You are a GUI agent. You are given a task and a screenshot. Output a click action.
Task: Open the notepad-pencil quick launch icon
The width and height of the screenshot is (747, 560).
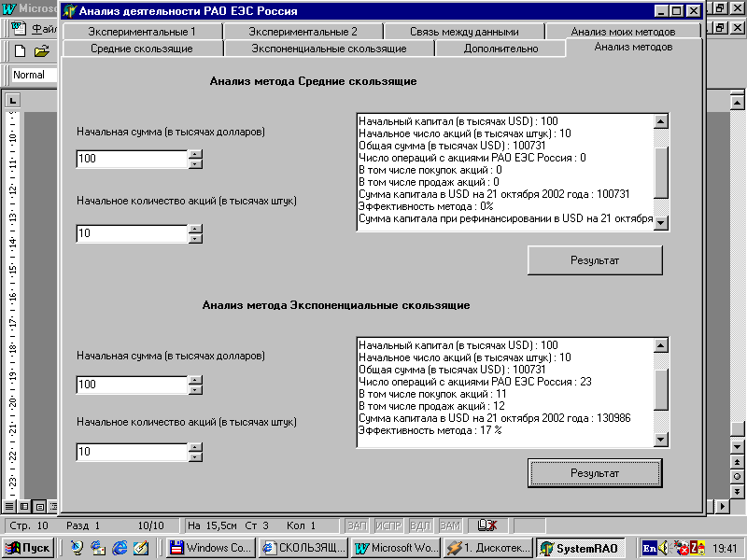click(x=141, y=548)
